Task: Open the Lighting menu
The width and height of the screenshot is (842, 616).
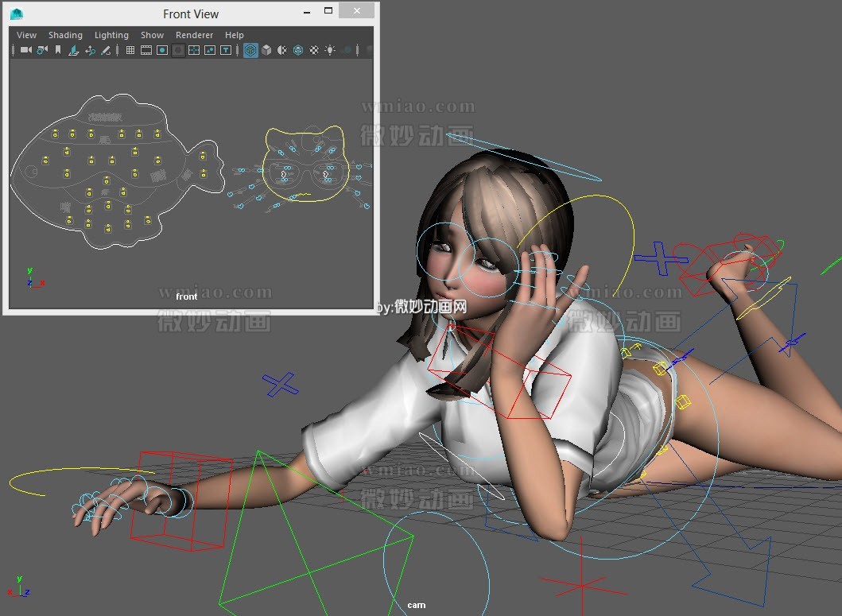Action: point(111,34)
